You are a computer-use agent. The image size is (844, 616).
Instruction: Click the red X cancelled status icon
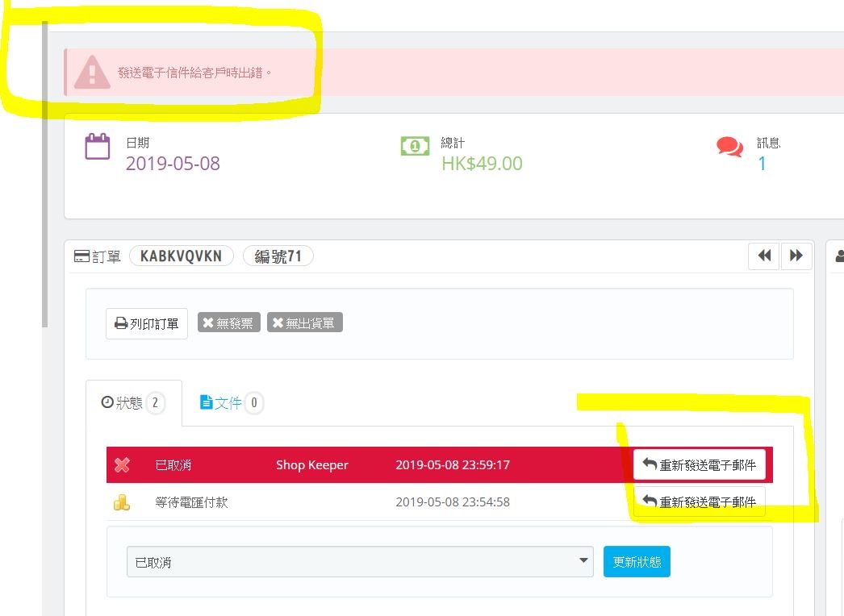122,465
